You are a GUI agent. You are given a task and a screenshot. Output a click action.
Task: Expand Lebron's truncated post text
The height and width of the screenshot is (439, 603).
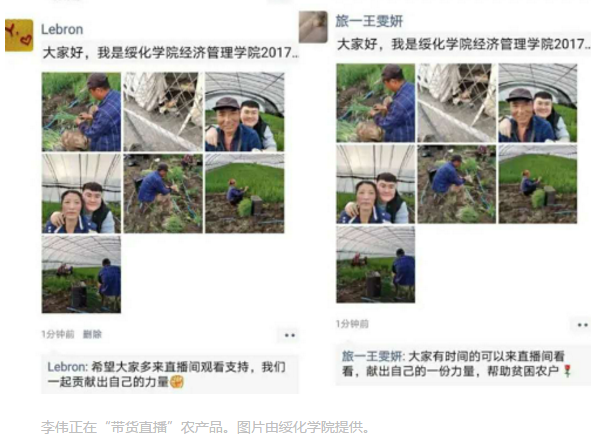(170, 53)
